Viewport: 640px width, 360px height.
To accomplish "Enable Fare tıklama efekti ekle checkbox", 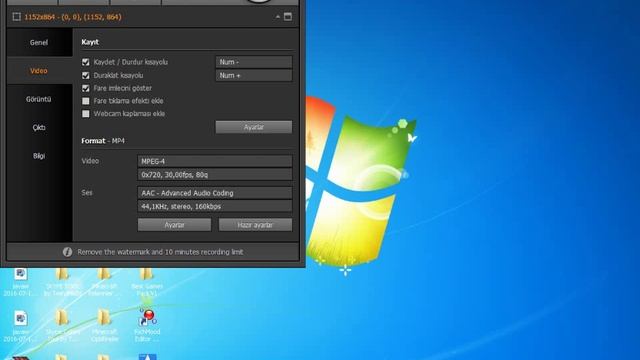I will click(86, 101).
